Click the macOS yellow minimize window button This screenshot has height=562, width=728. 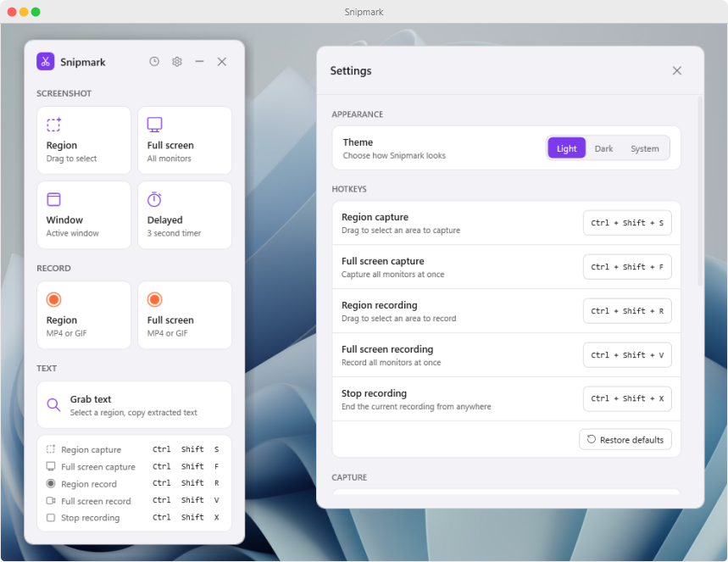pos(24,12)
